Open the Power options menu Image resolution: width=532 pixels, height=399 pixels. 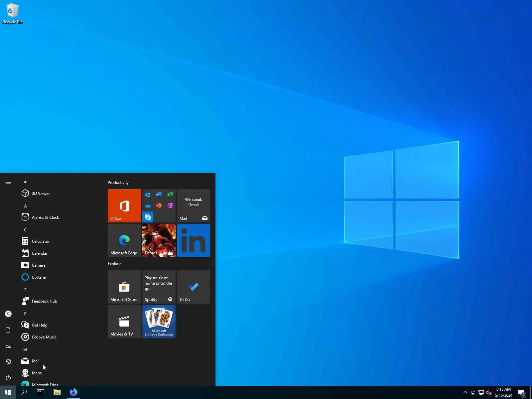point(8,378)
